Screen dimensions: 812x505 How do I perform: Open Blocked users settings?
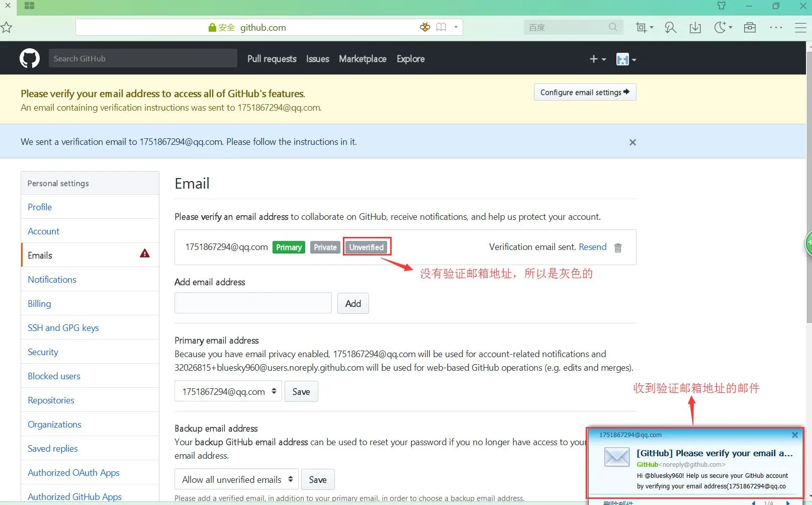(90, 376)
